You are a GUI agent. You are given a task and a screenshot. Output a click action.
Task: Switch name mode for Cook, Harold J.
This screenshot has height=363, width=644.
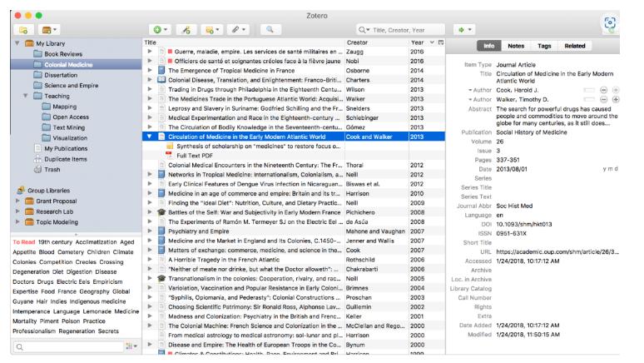589,90
